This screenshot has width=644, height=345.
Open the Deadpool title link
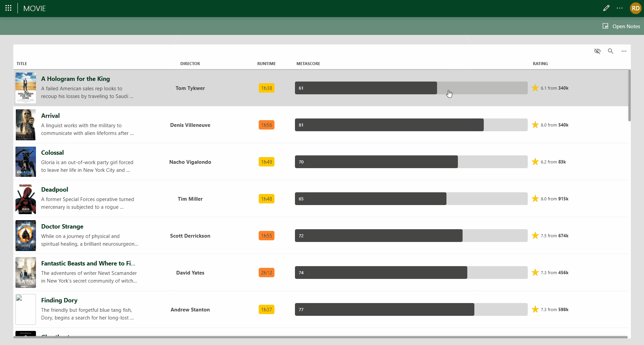[54, 190]
